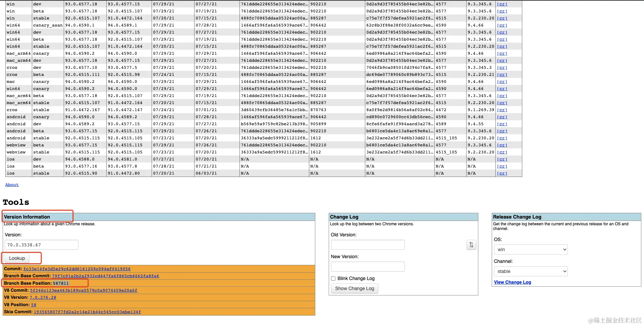Open [cr] link for android stable
Image resolution: width=644 pixels, height=326 pixels.
502,138
